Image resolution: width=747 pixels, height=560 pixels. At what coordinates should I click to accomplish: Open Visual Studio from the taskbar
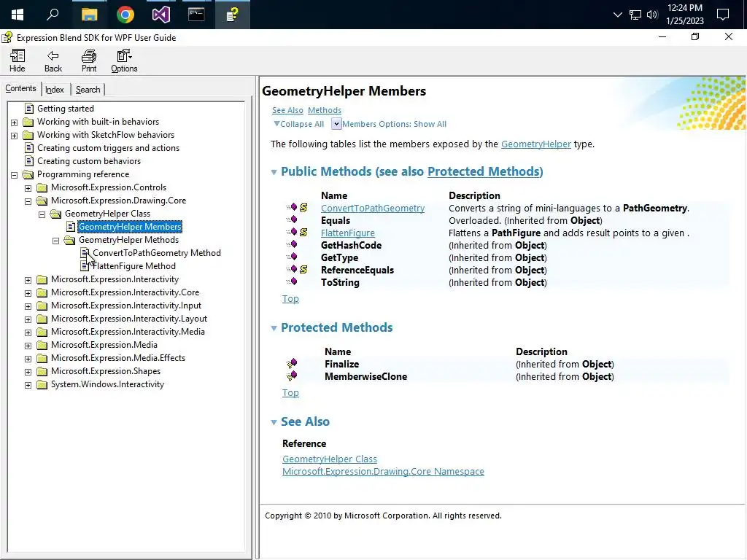161,15
